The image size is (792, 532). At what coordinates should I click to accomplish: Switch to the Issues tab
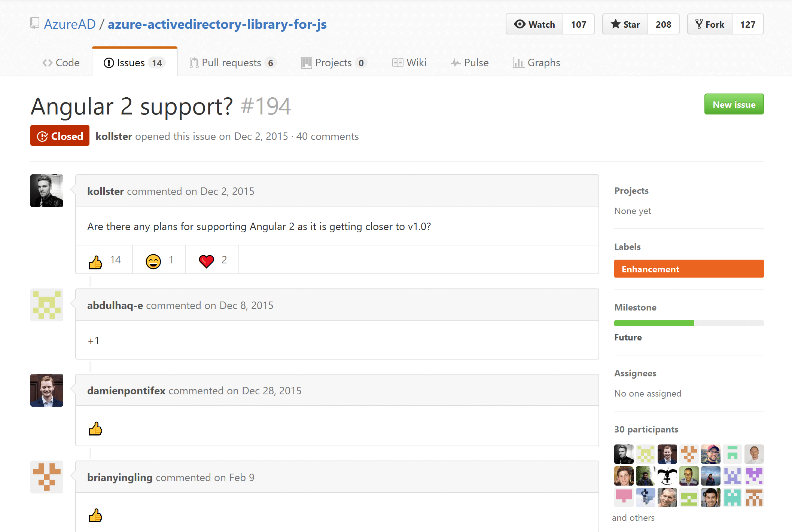[x=134, y=62]
